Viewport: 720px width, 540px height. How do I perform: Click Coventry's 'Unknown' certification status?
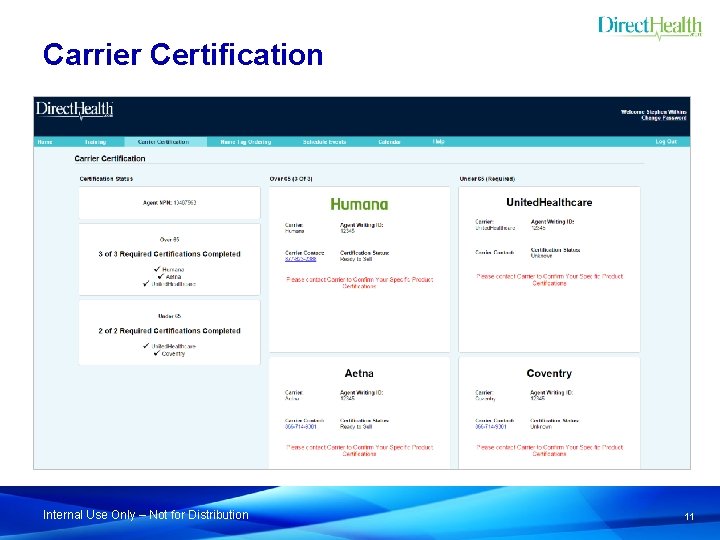coord(541,427)
